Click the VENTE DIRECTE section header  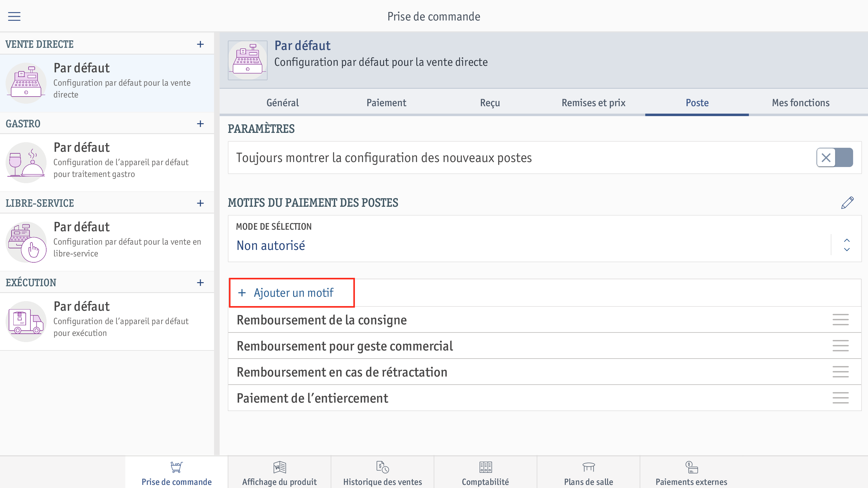[x=39, y=44]
